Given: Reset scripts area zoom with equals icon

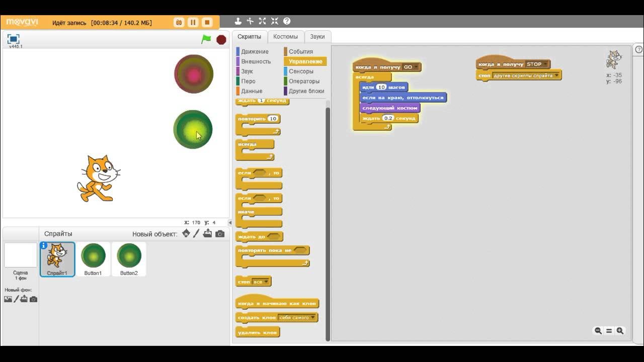Looking at the screenshot, I should click(x=609, y=331).
